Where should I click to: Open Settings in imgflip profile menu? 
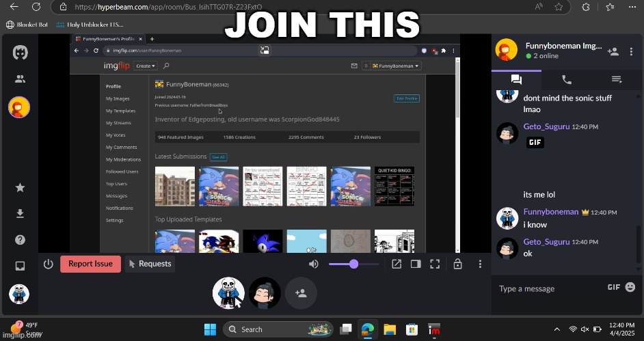[x=114, y=220]
